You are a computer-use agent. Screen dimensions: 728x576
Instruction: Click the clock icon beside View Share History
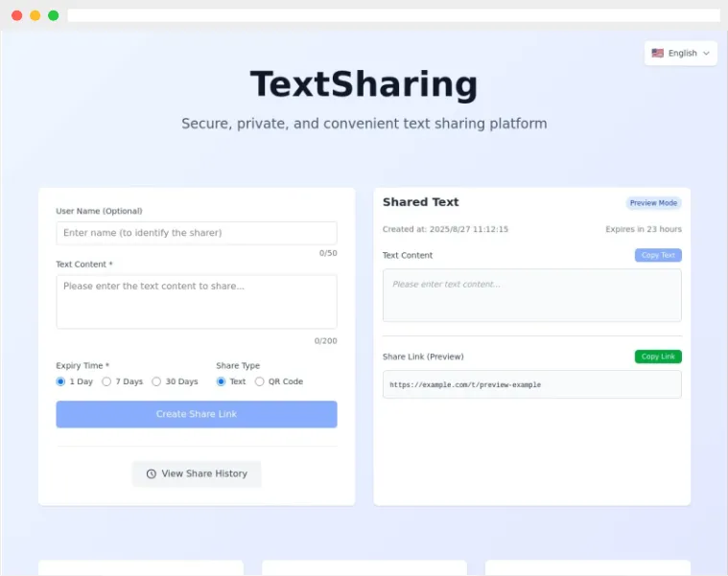click(151, 473)
